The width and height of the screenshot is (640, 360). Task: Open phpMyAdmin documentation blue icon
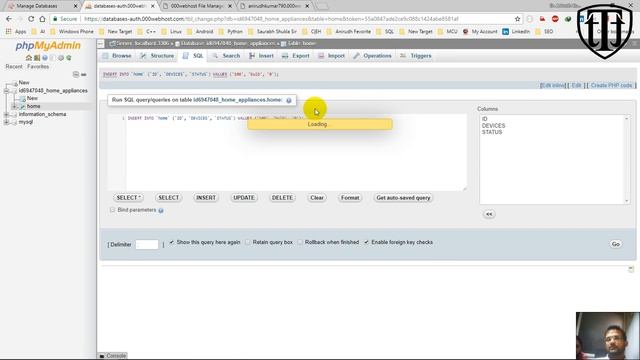[x=45, y=58]
